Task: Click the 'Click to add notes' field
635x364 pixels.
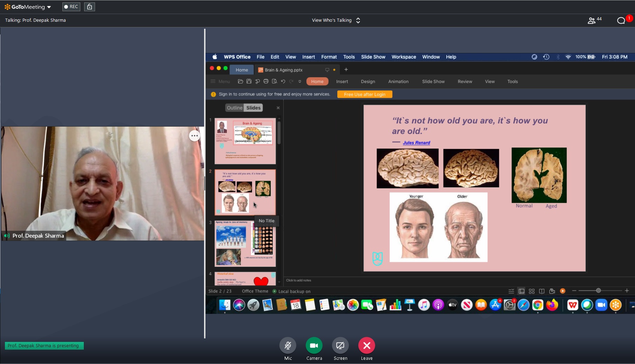Action: pyautogui.click(x=298, y=280)
